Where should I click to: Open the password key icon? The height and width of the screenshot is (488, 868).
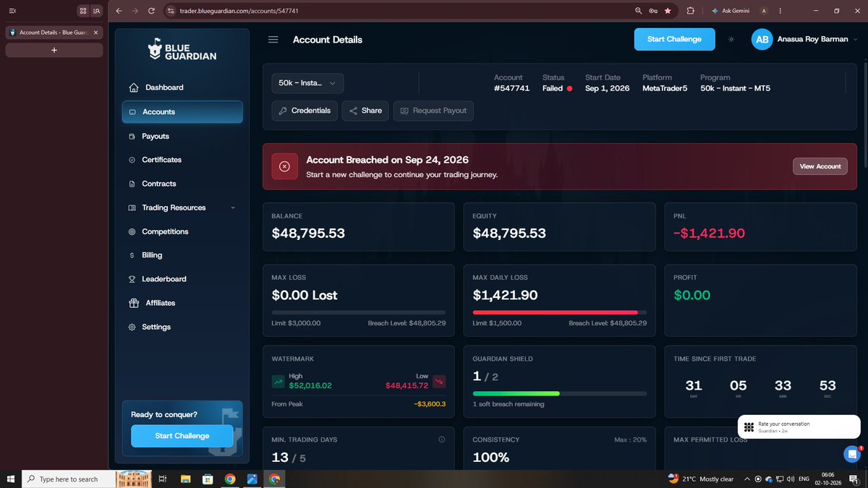652,12
